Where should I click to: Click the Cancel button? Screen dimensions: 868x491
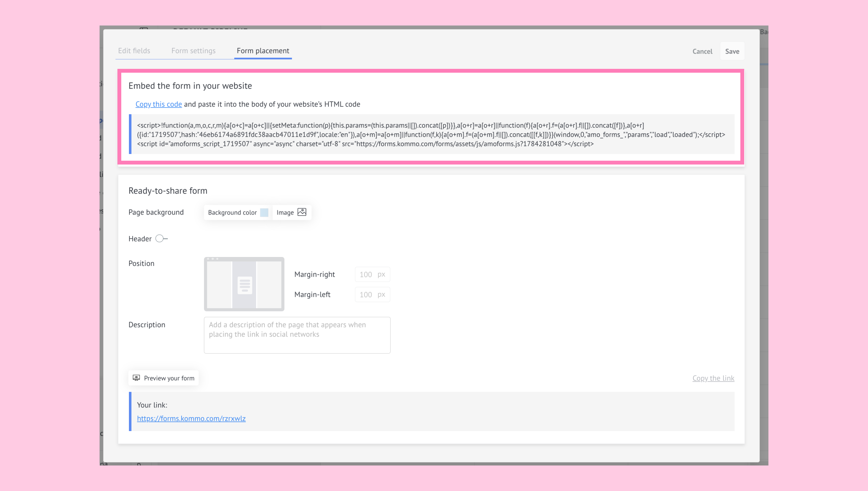pyautogui.click(x=702, y=51)
